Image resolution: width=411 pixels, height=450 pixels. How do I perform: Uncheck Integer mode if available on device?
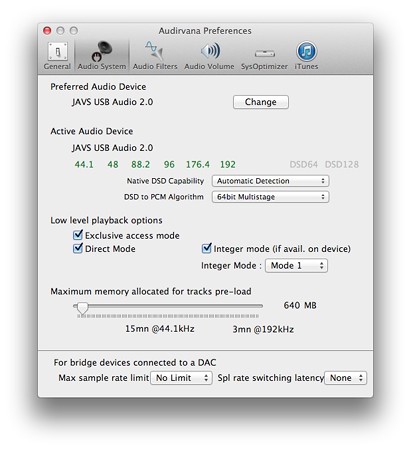pyautogui.click(x=206, y=248)
